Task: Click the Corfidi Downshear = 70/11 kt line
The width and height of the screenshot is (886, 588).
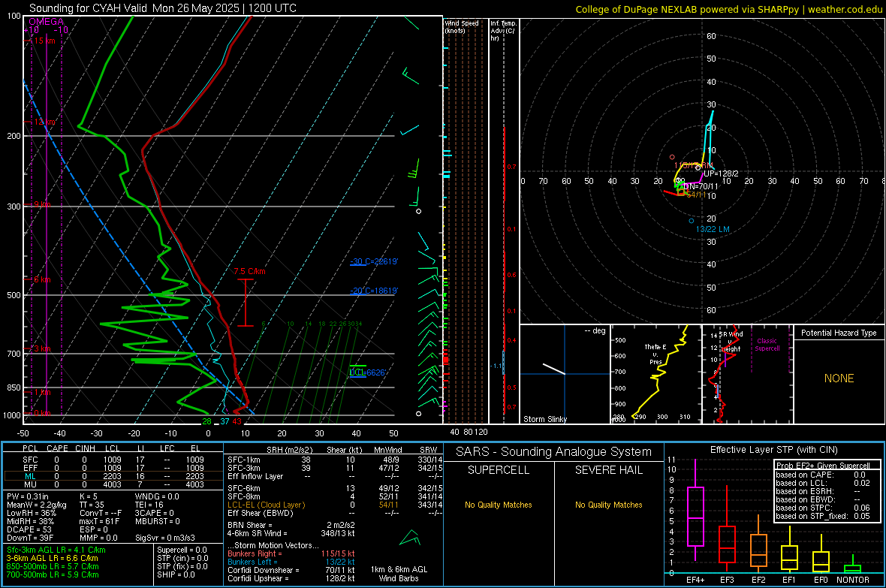Action: click(291, 570)
